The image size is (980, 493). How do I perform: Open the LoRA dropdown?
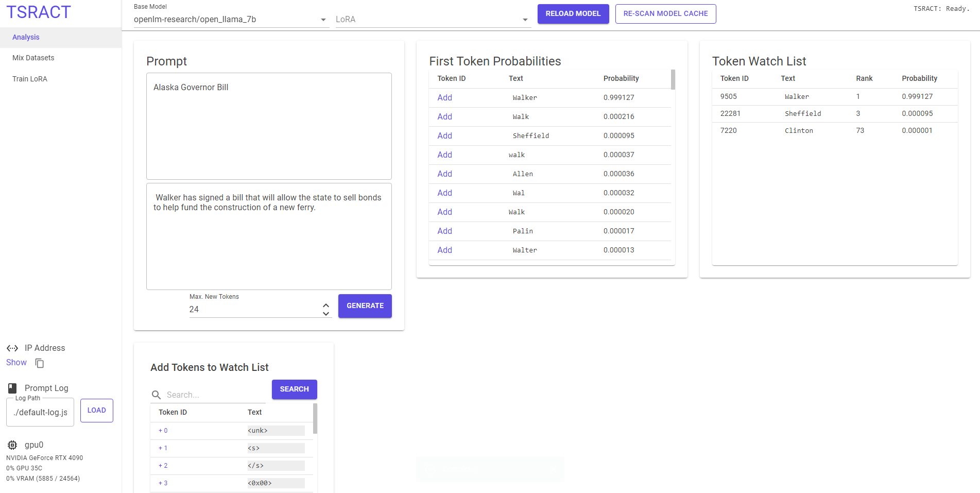(433, 20)
